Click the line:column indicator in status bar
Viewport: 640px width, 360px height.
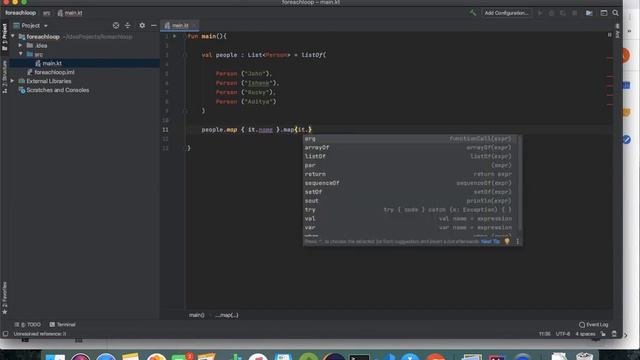tap(544, 334)
